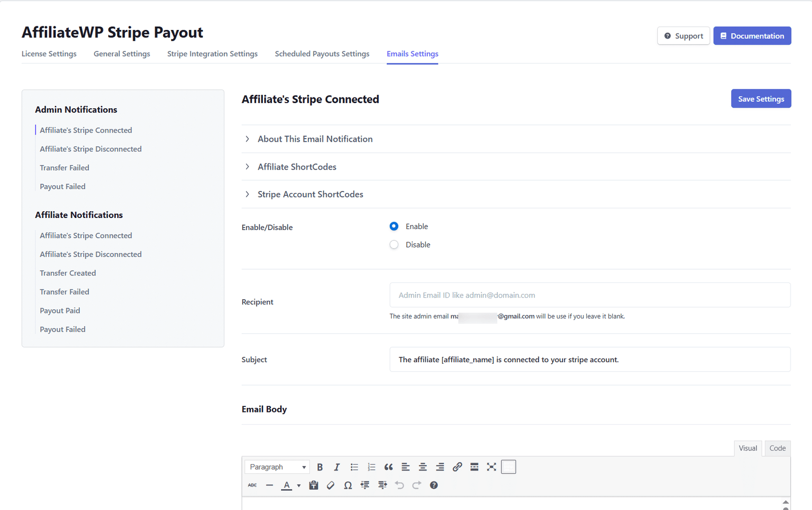
Task: Select Emails Settings tab
Action: tap(413, 54)
